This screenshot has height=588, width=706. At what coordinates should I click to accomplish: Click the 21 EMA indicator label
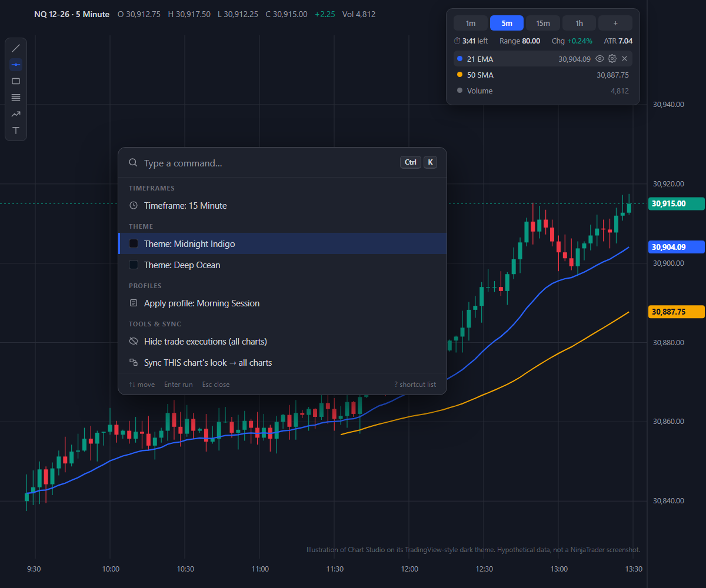tap(480, 59)
